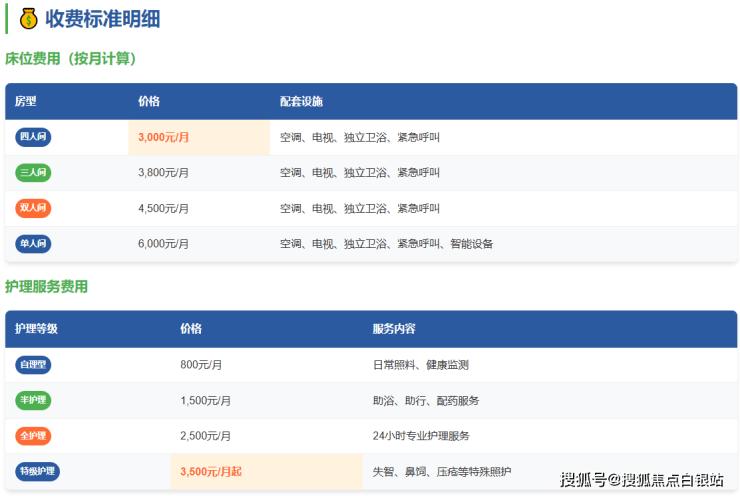The height and width of the screenshot is (496, 740).
Task: Click the 24小时专业护理服务 service description
Action: tap(421, 436)
